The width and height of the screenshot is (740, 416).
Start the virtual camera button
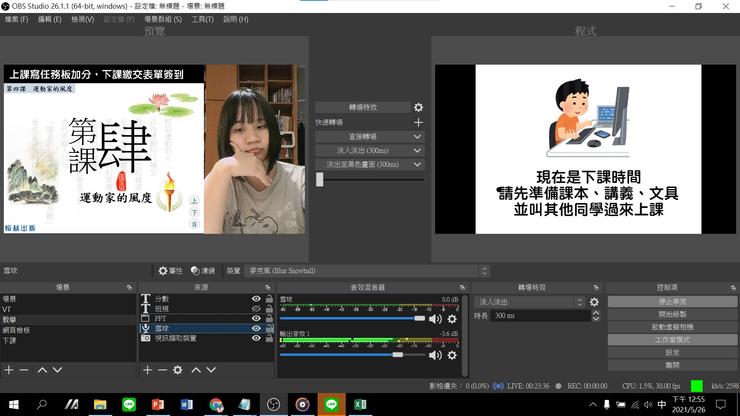[x=672, y=327]
